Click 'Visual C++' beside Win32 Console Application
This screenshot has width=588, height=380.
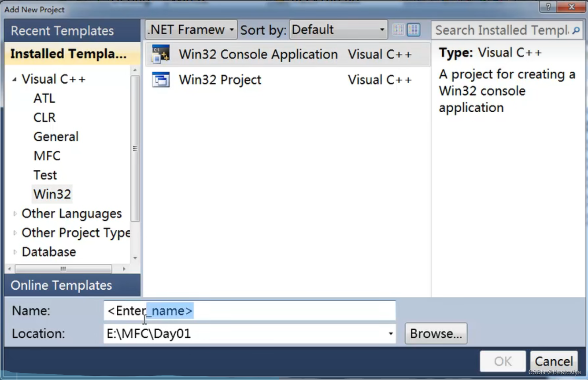[x=380, y=55]
